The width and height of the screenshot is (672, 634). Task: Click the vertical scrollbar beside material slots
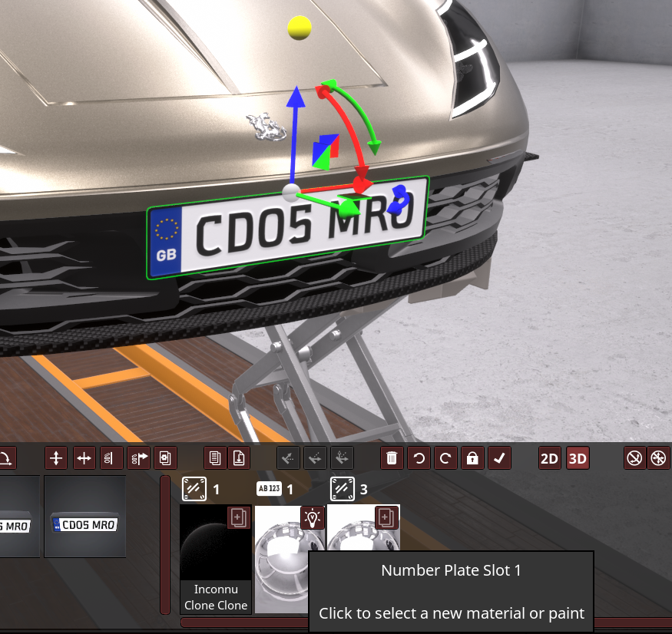(165, 545)
